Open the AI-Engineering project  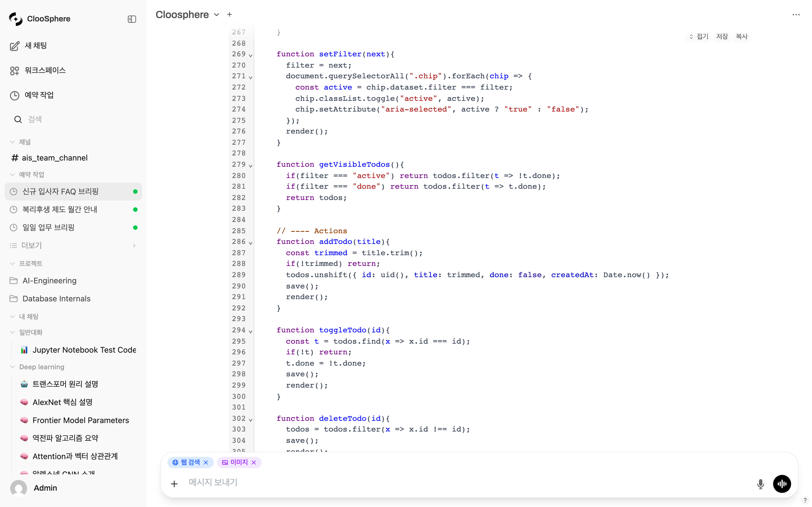click(x=49, y=281)
